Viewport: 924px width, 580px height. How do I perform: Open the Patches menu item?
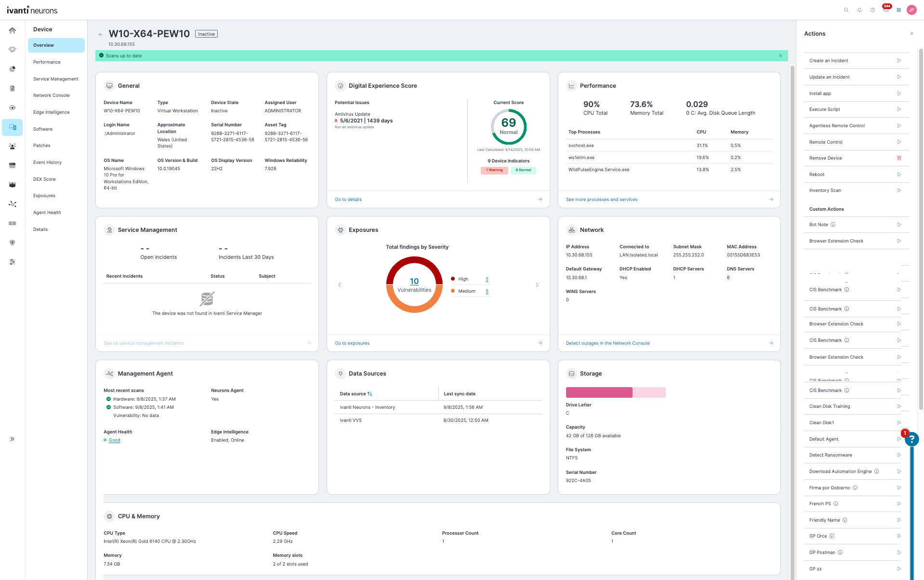click(42, 146)
